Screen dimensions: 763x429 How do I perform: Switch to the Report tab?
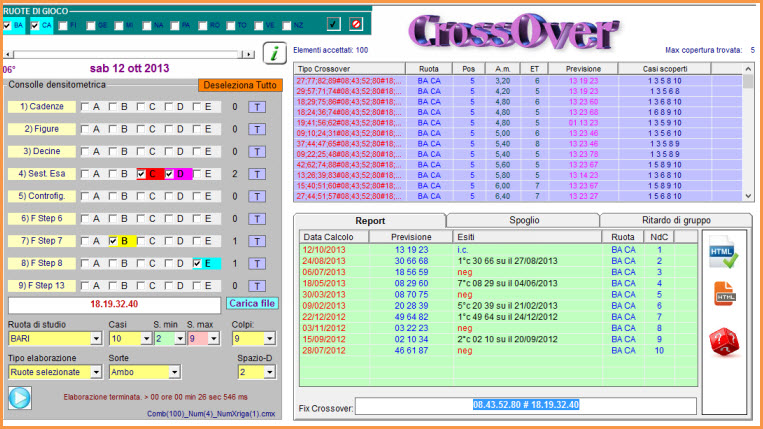pyautogui.click(x=370, y=221)
